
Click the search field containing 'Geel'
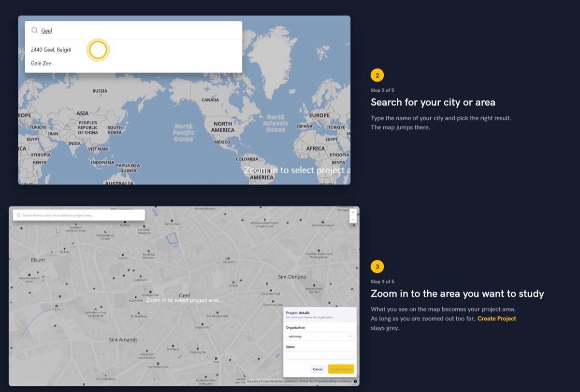pyautogui.click(x=133, y=30)
